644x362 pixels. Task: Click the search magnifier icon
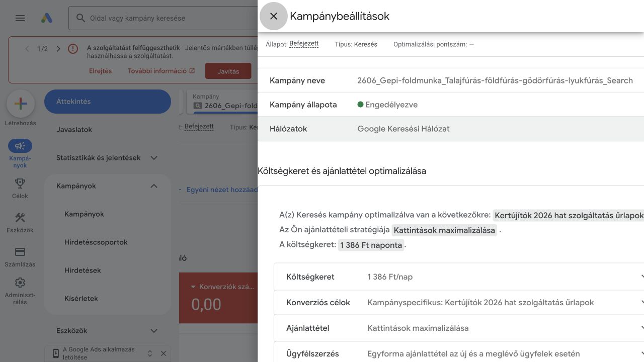coord(80,18)
